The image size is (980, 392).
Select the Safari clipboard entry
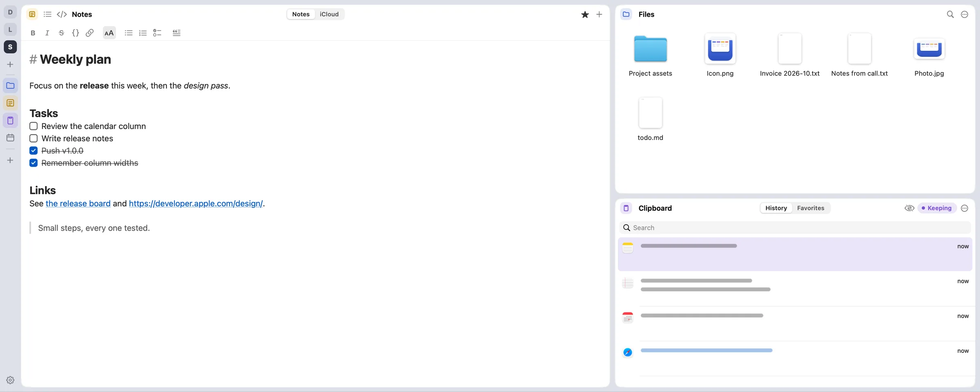pos(795,359)
